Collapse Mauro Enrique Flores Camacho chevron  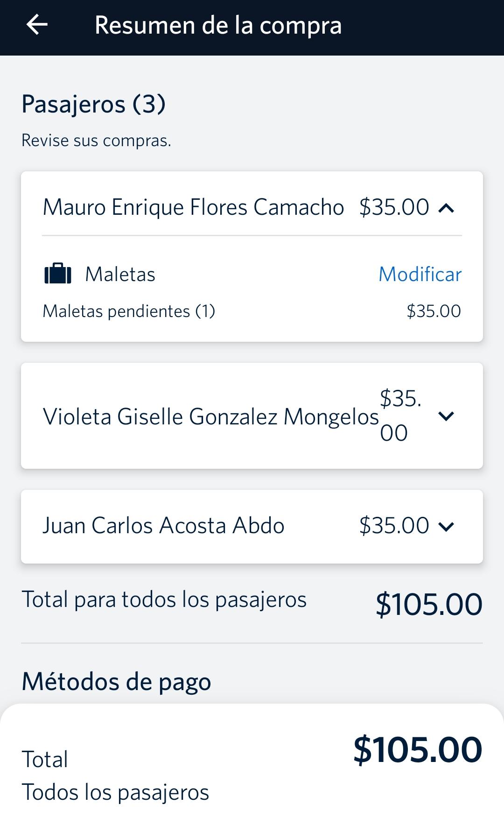click(x=447, y=208)
